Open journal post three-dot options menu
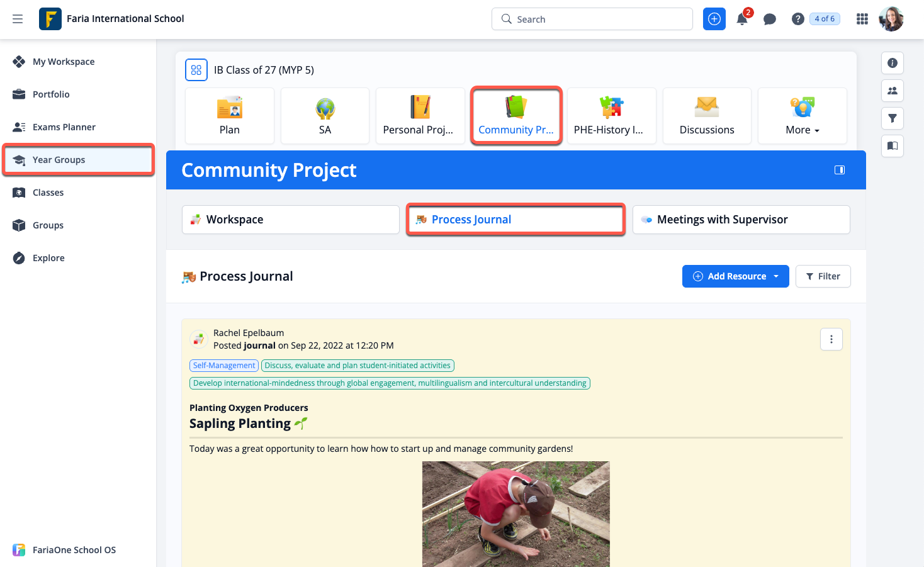 (x=831, y=339)
